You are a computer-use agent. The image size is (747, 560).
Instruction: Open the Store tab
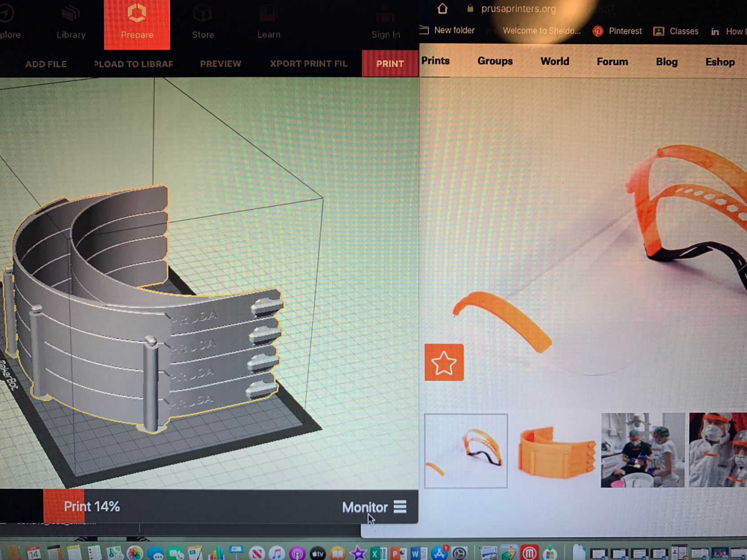tap(203, 22)
